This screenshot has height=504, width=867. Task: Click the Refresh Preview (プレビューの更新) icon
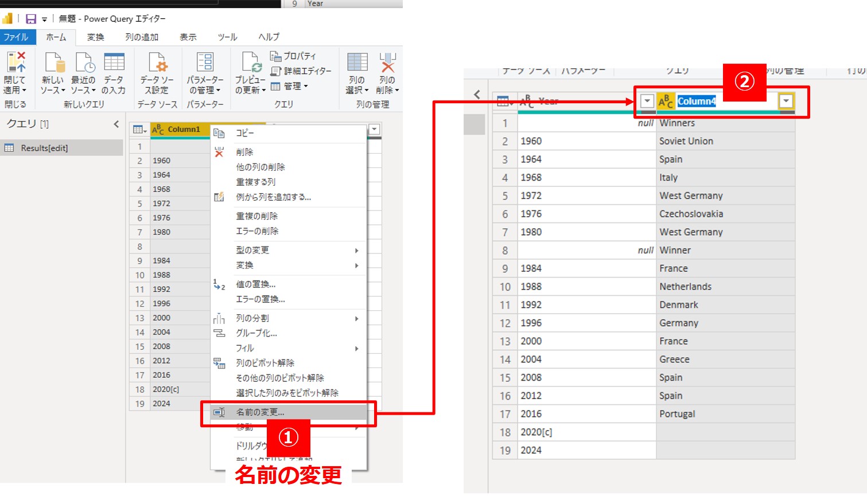tap(250, 63)
